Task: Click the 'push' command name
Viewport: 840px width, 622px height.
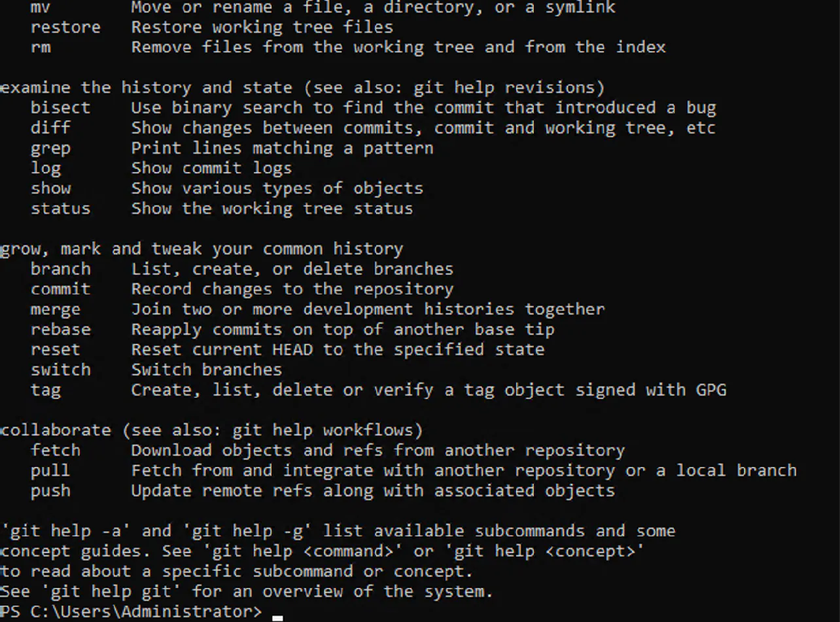Action: click(50, 491)
